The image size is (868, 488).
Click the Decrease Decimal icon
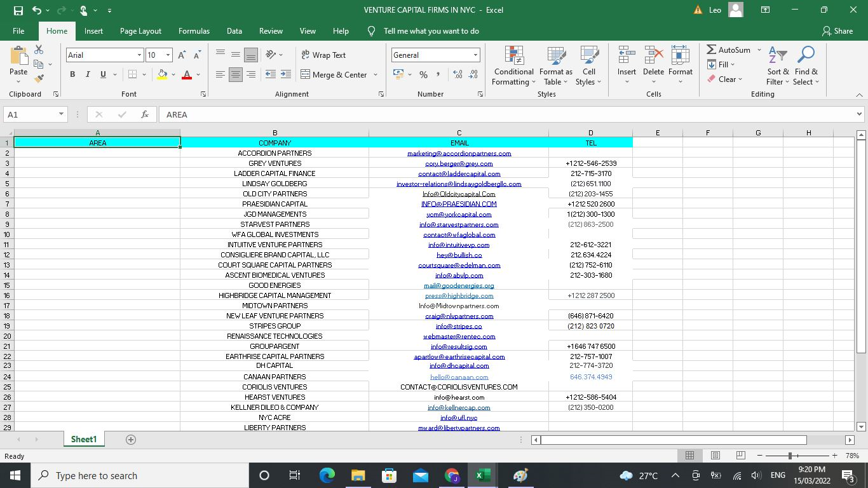[473, 74]
